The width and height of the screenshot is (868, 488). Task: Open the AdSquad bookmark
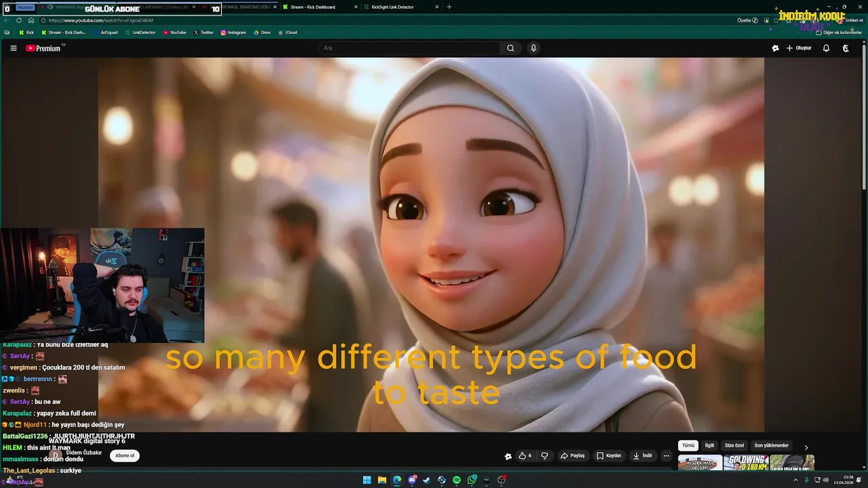click(106, 33)
